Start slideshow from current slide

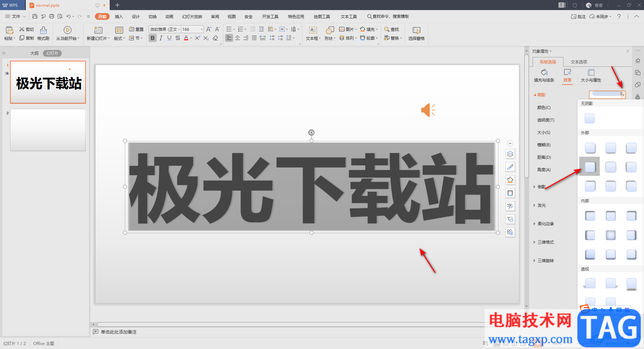tap(67, 34)
